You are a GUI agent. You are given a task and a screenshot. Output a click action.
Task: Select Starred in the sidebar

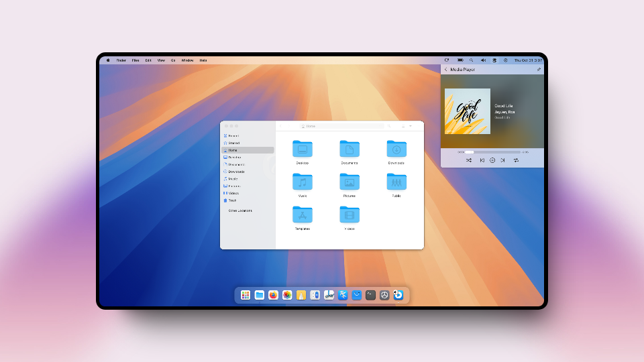[x=248, y=143]
